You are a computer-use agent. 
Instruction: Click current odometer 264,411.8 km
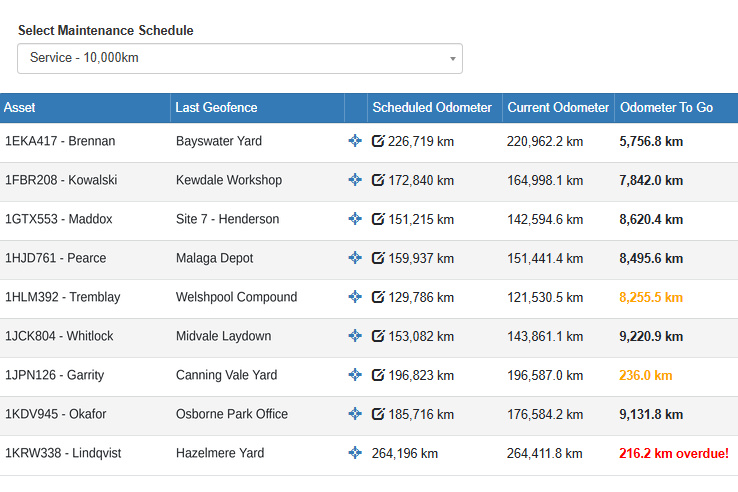(x=545, y=454)
